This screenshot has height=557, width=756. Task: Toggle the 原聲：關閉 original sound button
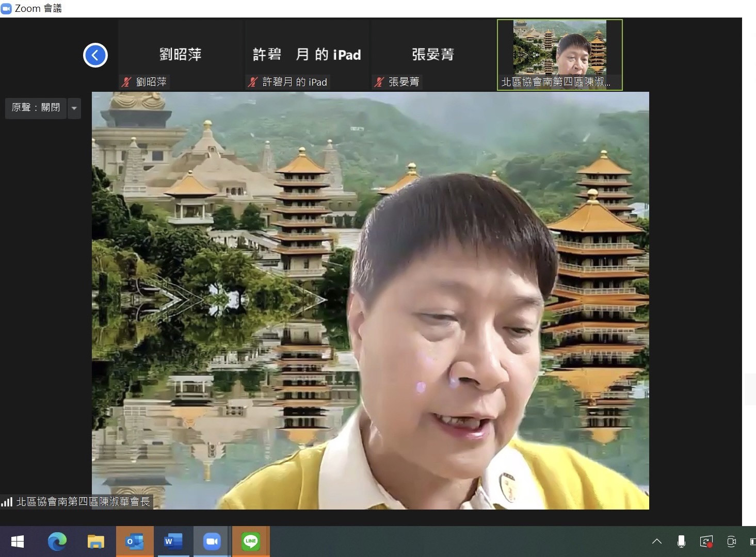(x=36, y=108)
